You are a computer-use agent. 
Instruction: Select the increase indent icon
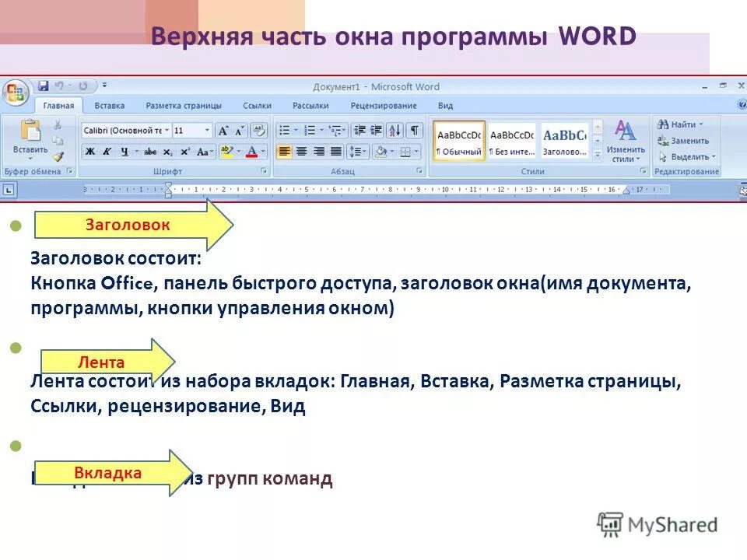(376, 130)
